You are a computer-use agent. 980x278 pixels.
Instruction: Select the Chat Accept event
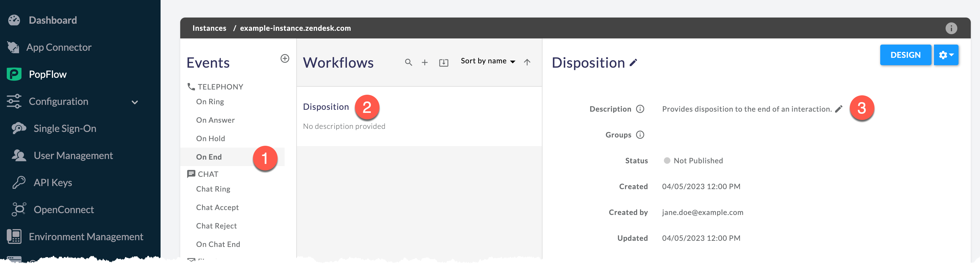pyautogui.click(x=217, y=208)
